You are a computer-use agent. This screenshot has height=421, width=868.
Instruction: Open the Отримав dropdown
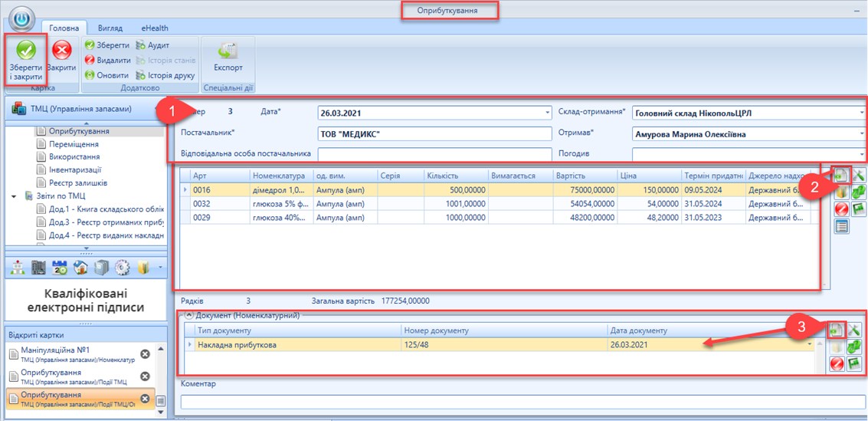(x=863, y=133)
